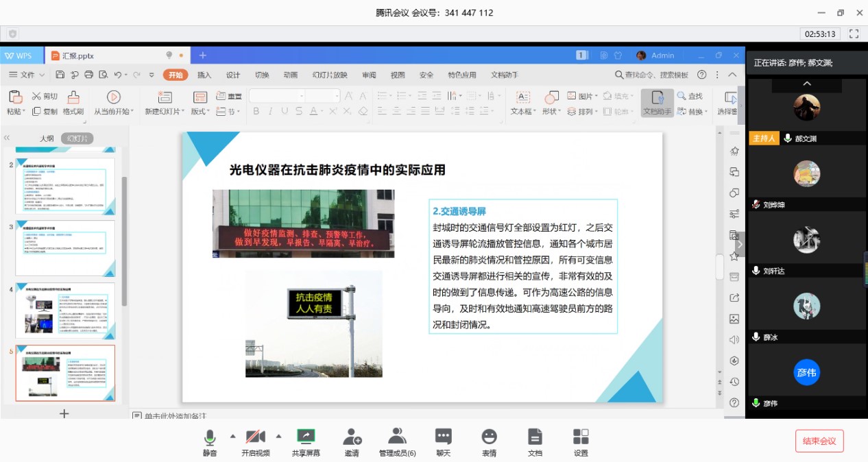Open the 文件 file menu
The image size is (868, 462).
tap(27, 75)
